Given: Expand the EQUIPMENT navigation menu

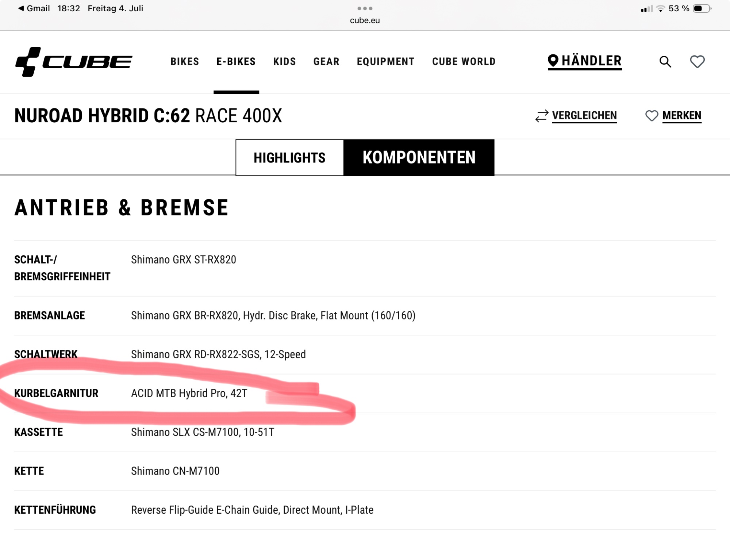Looking at the screenshot, I should click(x=386, y=61).
